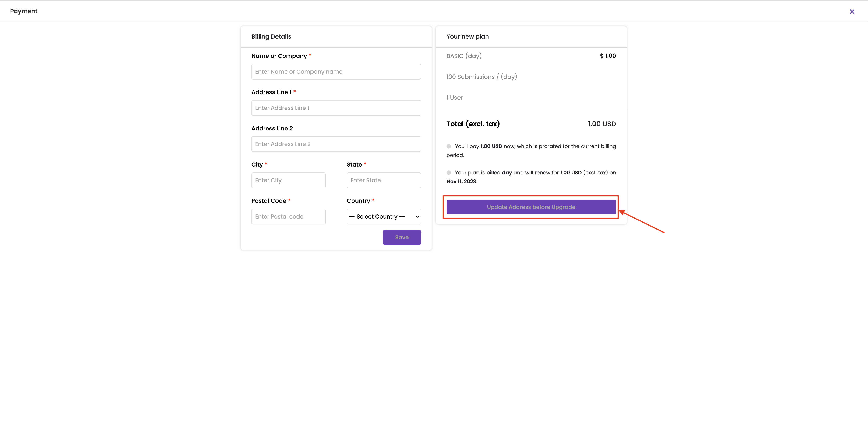
Task: Select the City input box
Action: (x=288, y=180)
